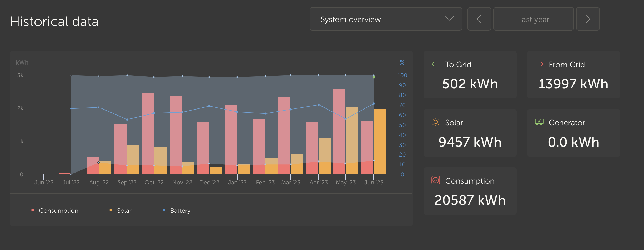
Task: Click the red From Grid arrow icon
Action: [x=539, y=64]
